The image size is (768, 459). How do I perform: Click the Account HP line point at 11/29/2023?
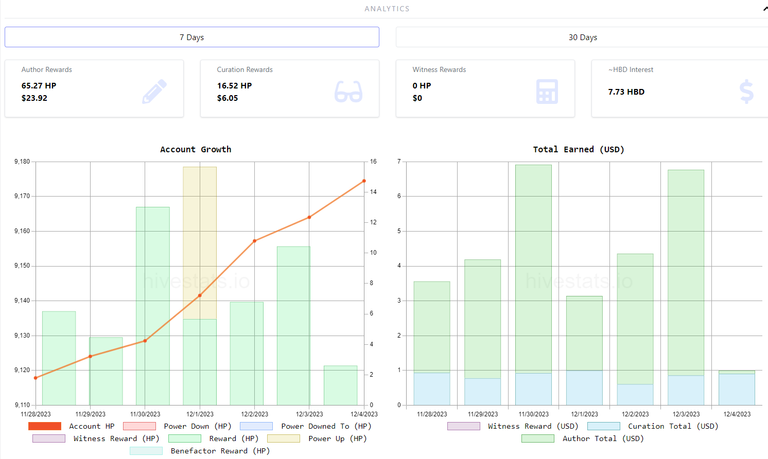(90, 357)
